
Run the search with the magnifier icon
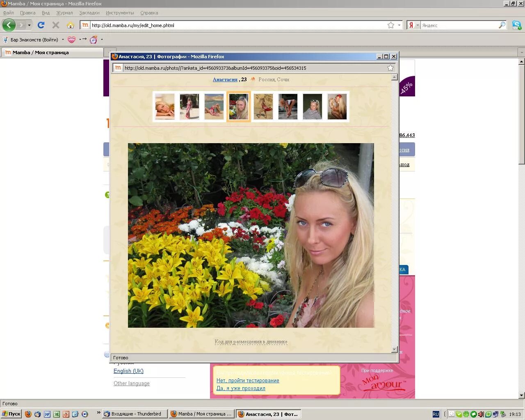coord(502,25)
